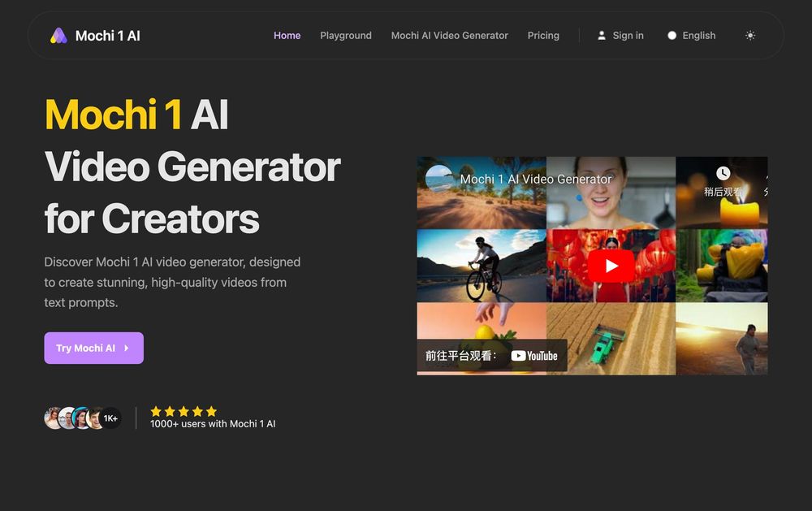Screen dimensions: 812x511
Task: Toggle the light/dark theme sun icon
Action: click(749, 36)
